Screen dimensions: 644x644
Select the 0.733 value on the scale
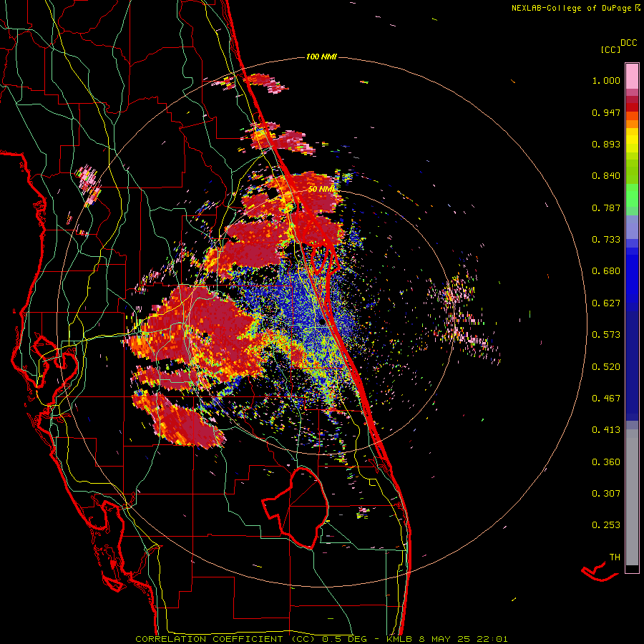point(606,240)
